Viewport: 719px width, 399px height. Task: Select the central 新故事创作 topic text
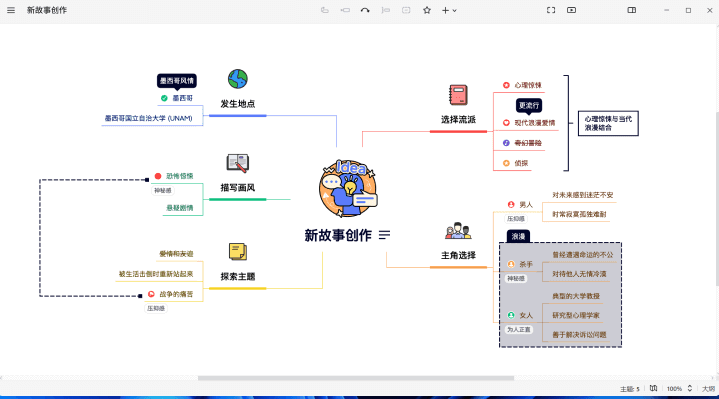(338, 235)
